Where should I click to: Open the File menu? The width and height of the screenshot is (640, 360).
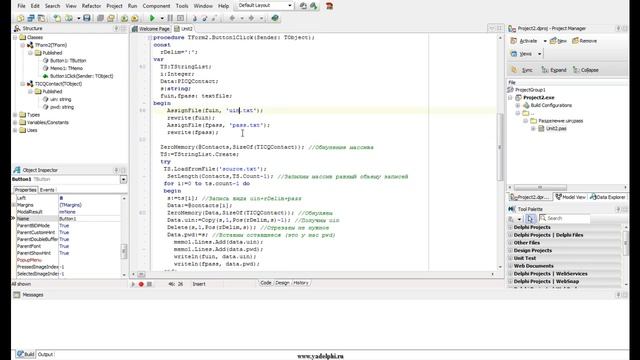tap(21, 6)
